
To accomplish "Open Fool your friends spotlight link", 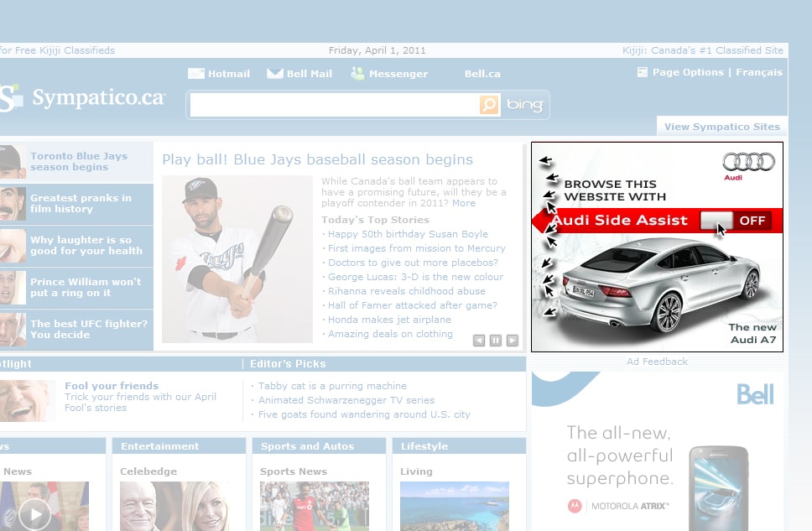I will 112,386.
